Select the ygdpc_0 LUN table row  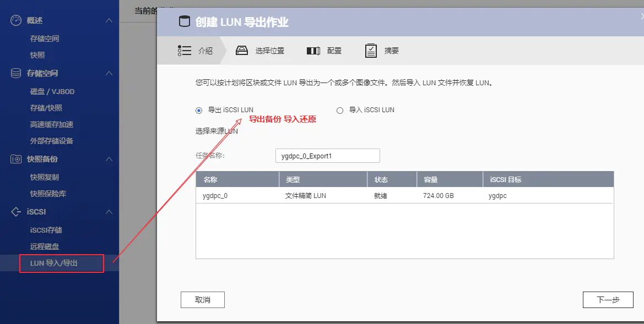[x=404, y=195]
